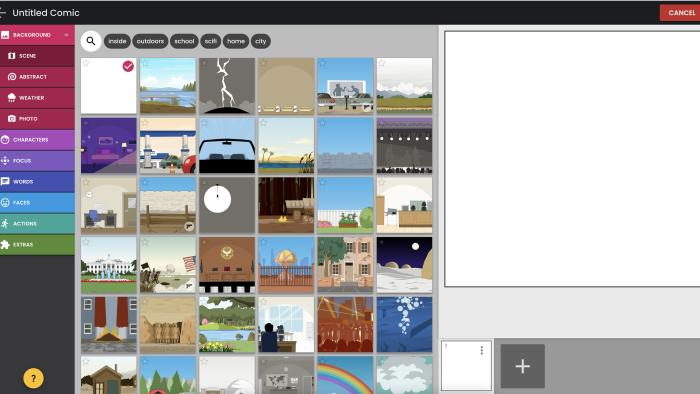
Task: Open the Words category
Action: pyautogui.click(x=37, y=182)
